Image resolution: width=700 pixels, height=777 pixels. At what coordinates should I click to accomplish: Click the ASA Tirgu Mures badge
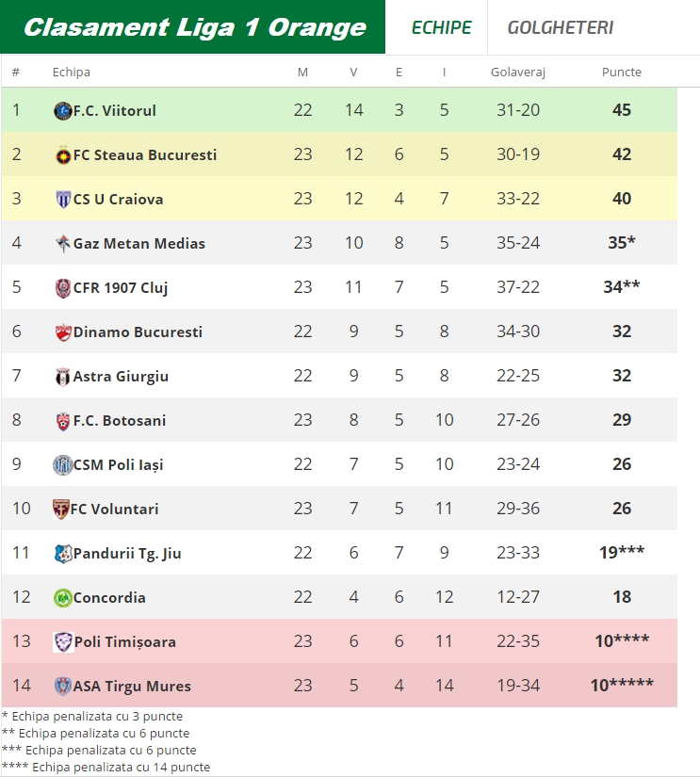63,687
